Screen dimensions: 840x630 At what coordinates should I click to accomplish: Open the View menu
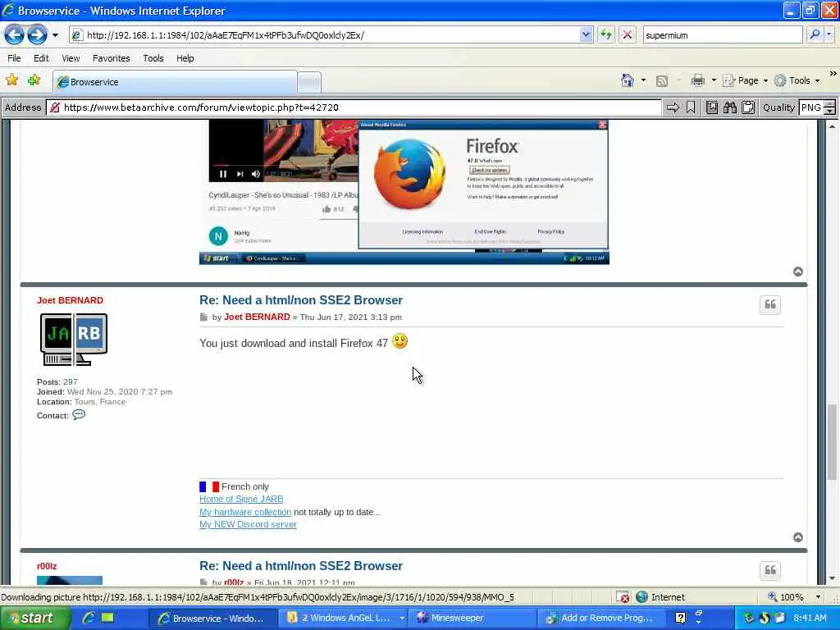pos(71,58)
